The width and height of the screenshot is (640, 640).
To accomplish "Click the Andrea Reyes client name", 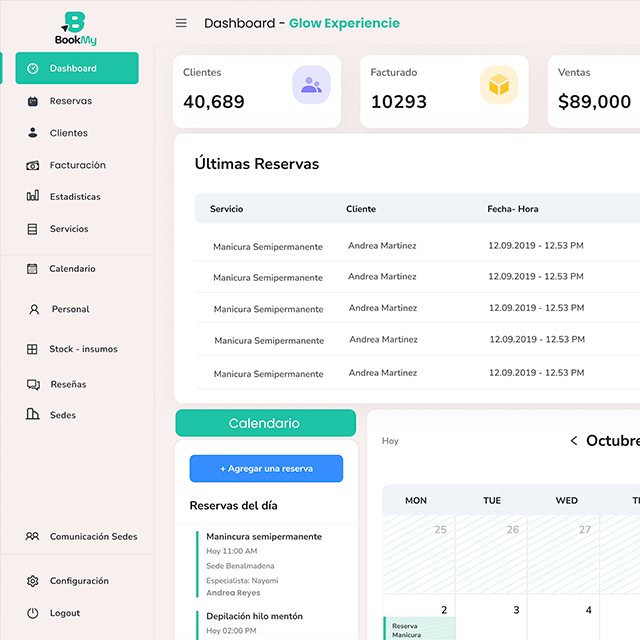I will 233,593.
